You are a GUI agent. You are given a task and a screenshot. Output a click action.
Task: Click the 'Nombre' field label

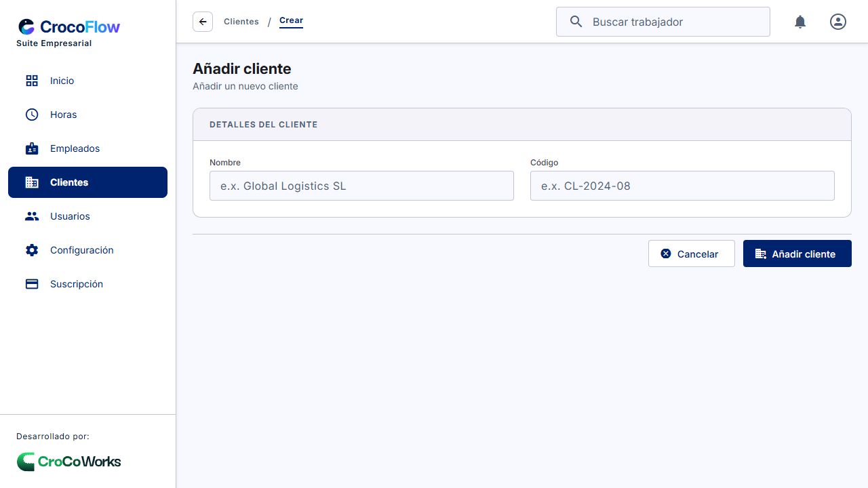[225, 163]
